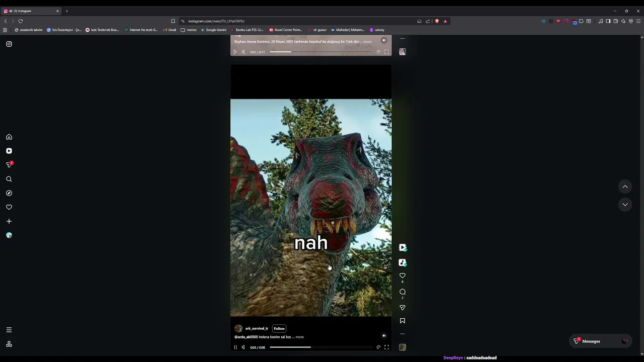Image resolution: width=644 pixels, height=362 pixels.
Task: Open the sidebar Messages icon with red badge
Action: pyautogui.click(x=9, y=164)
